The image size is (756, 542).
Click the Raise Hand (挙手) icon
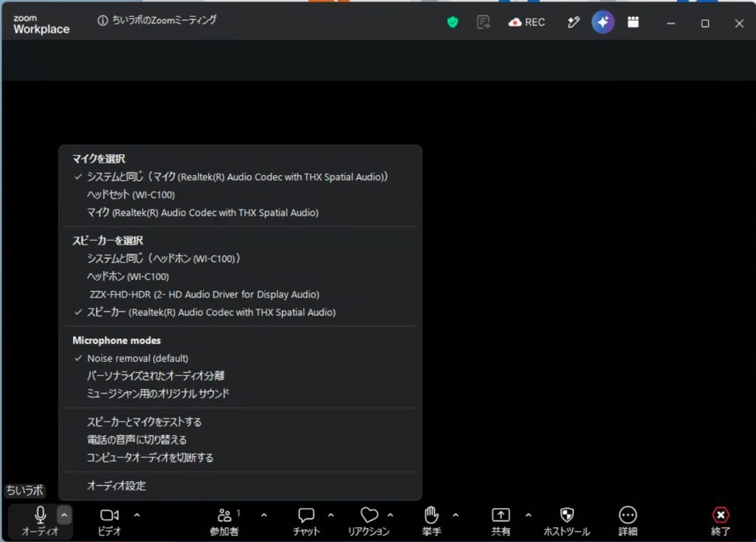[431, 515]
